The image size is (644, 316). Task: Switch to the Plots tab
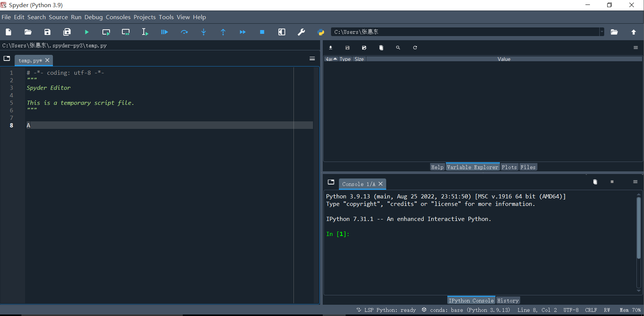[x=509, y=167]
